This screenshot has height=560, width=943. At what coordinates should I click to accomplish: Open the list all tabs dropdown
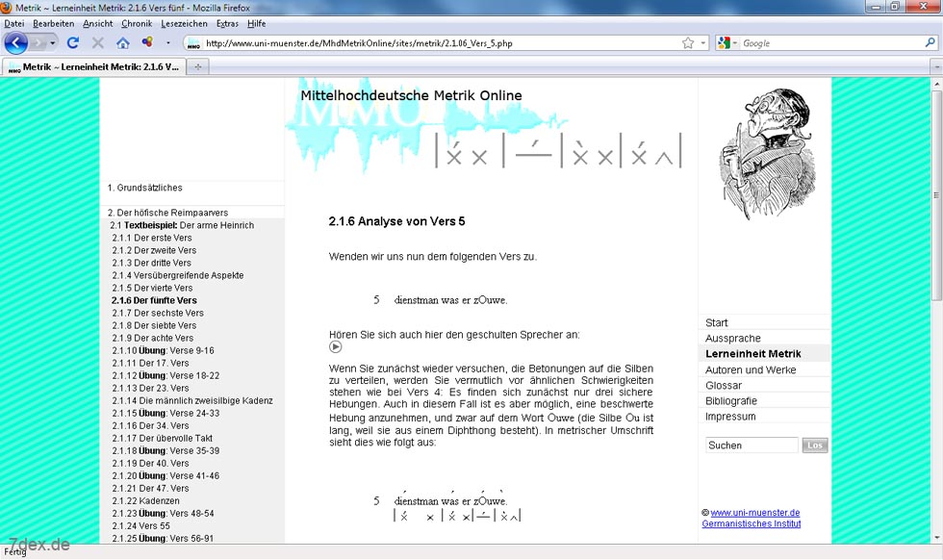pos(935,66)
